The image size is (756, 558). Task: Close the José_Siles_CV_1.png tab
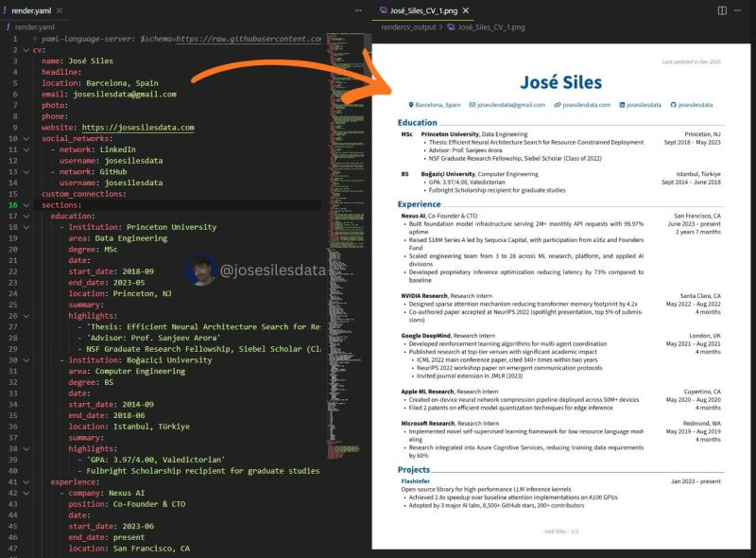(466, 10)
